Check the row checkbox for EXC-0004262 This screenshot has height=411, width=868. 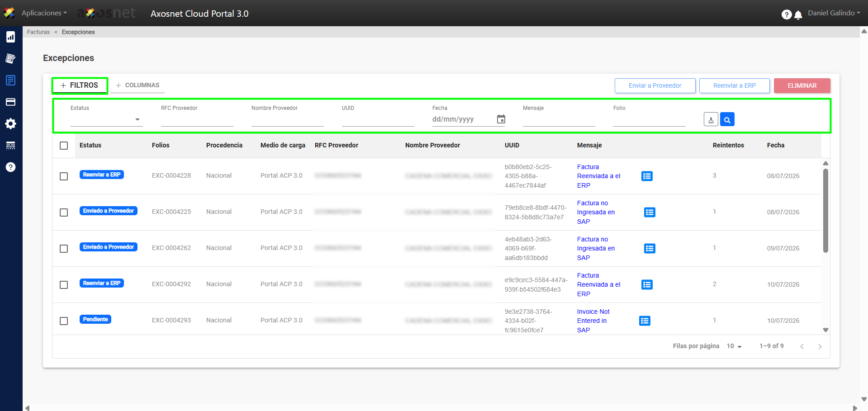pyautogui.click(x=64, y=249)
